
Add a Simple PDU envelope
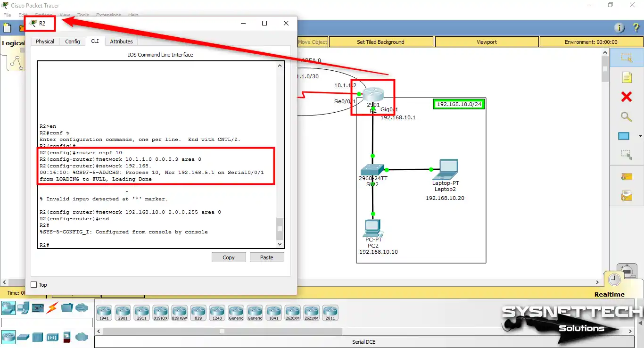(626, 177)
